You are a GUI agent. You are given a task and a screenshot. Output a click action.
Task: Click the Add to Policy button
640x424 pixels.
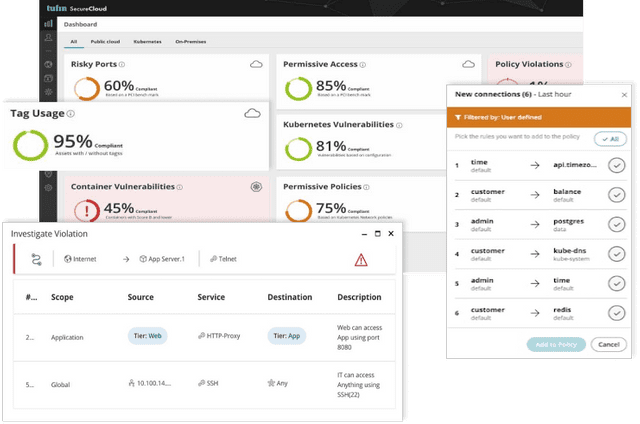pos(555,344)
